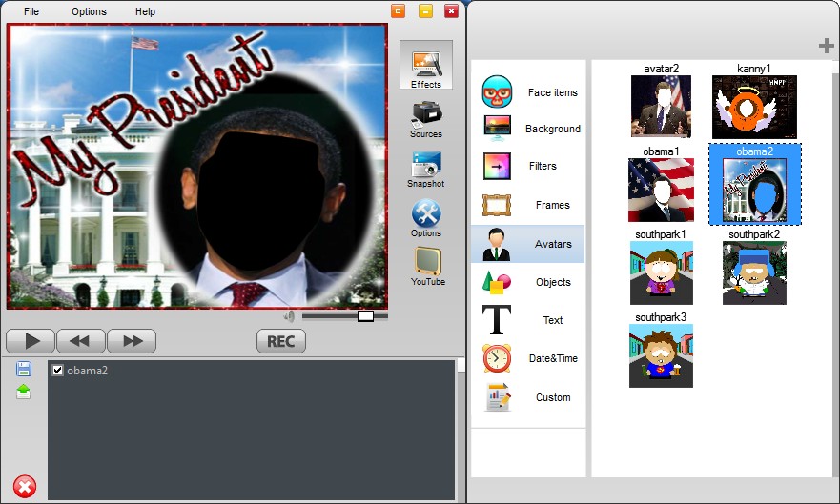The image size is (840, 504).
Task: Open the Options menu
Action: (x=89, y=11)
